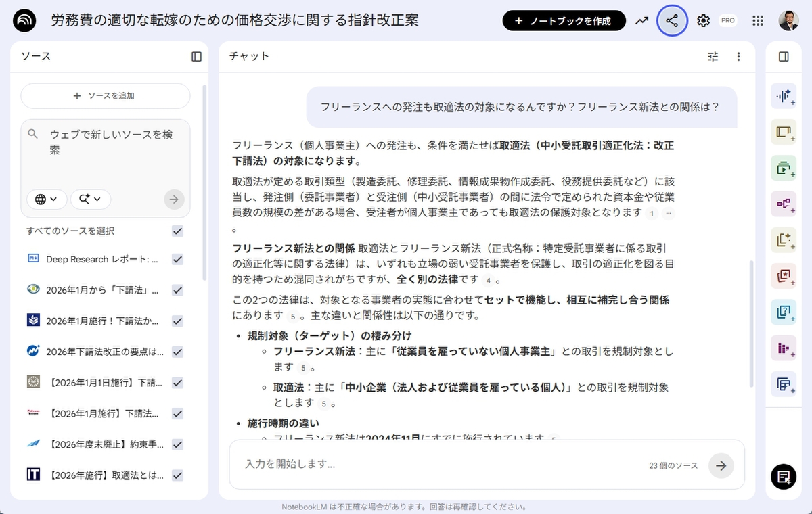This screenshot has width=812, height=514.
Task: Open the 23 個のソース counter
Action: coord(673,466)
